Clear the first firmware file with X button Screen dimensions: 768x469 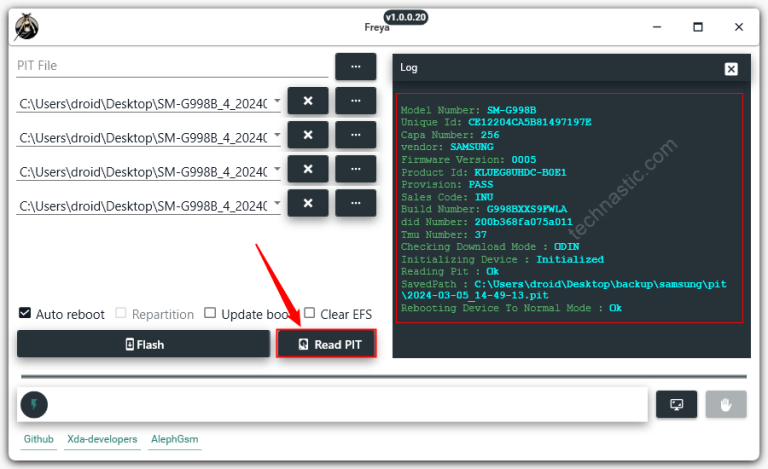coord(308,101)
